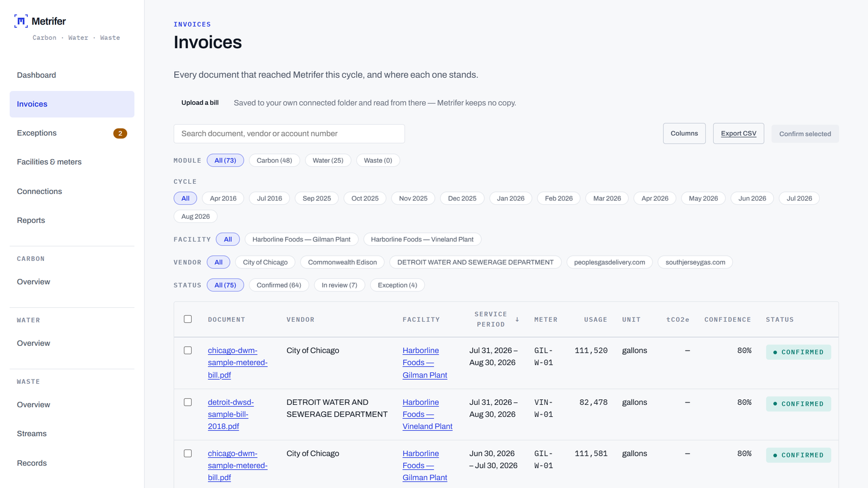Select the detroit-dwsd-sample-bill-2018.pdf row checkbox
Viewport: 868px width, 488px height.
tap(188, 402)
